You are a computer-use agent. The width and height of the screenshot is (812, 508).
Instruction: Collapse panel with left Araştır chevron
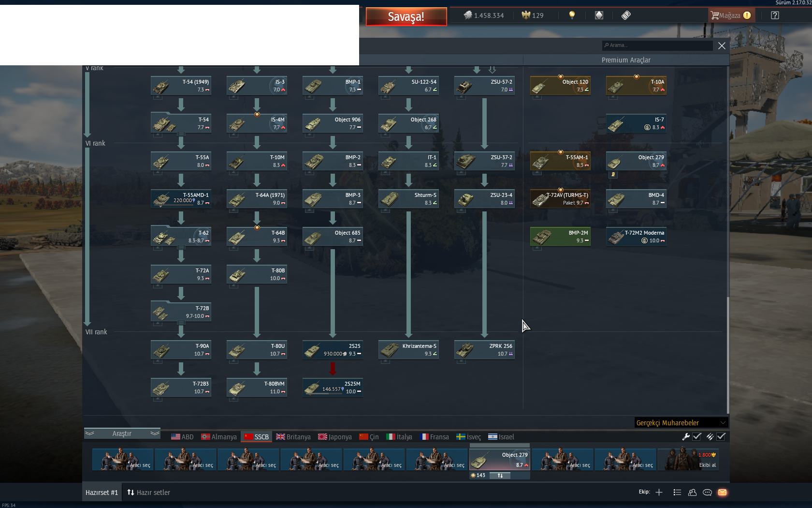pyautogui.click(x=89, y=433)
